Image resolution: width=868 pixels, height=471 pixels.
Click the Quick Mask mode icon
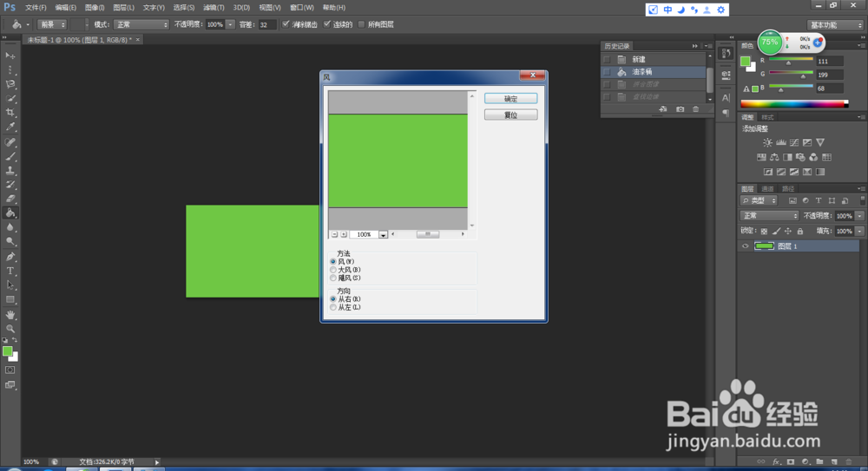(10, 370)
